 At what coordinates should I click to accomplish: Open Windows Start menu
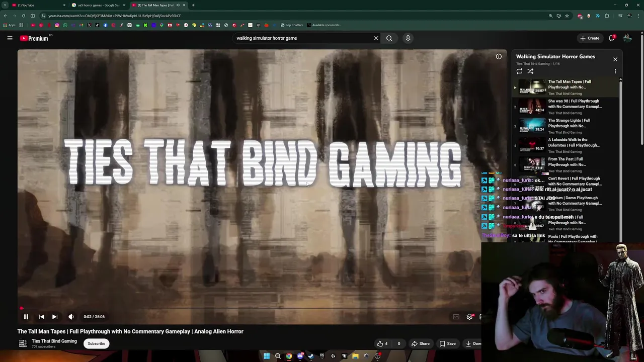pos(267,356)
